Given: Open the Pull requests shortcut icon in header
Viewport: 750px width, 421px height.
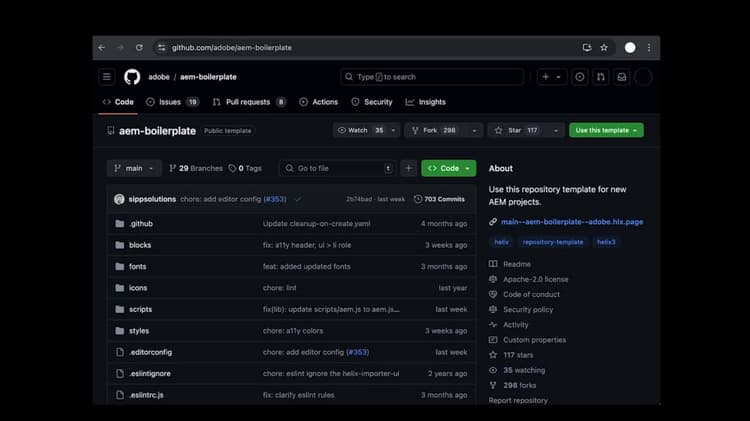Looking at the screenshot, I should (x=601, y=77).
